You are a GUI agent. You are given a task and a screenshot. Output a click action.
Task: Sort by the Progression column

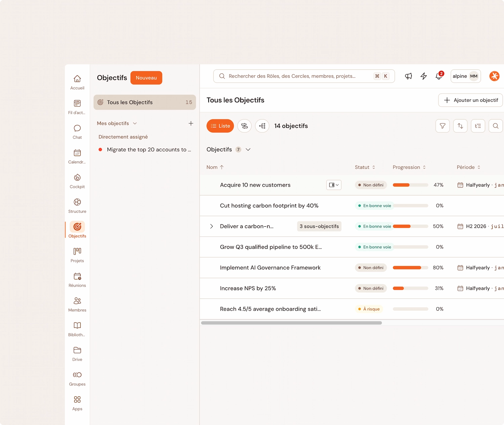pos(409,167)
